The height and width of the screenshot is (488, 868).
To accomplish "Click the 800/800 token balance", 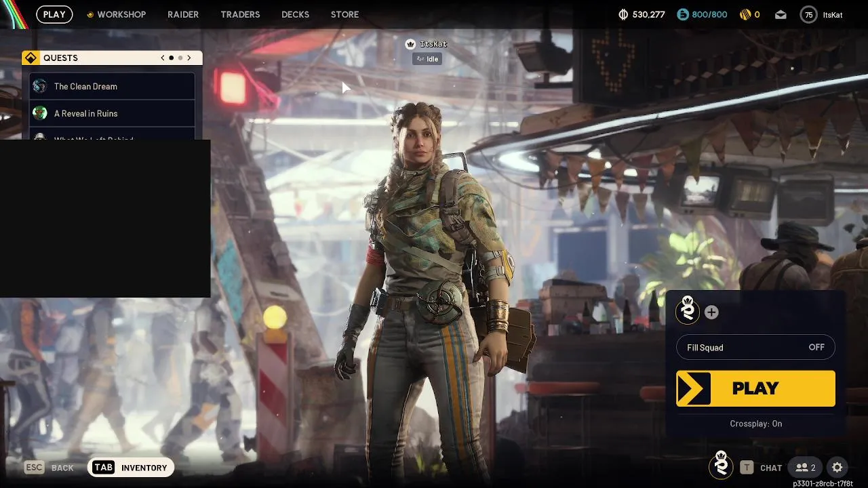I will [709, 14].
